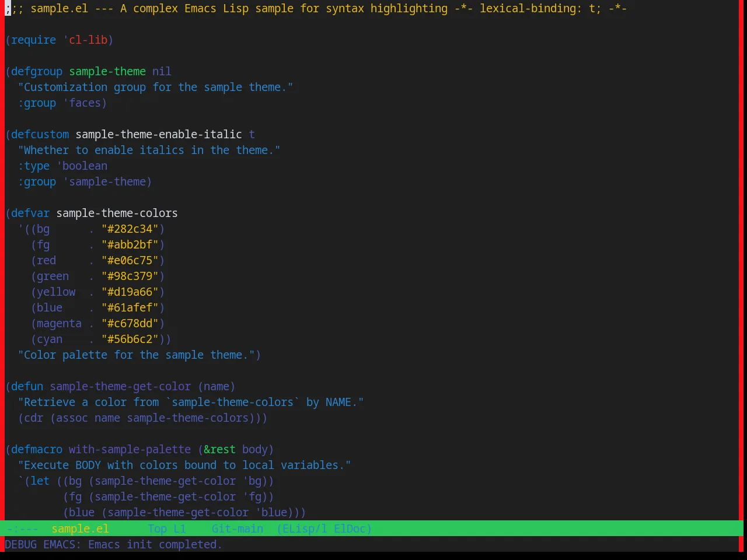
Task: Open the Git-main version control menu
Action: pos(237,528)
